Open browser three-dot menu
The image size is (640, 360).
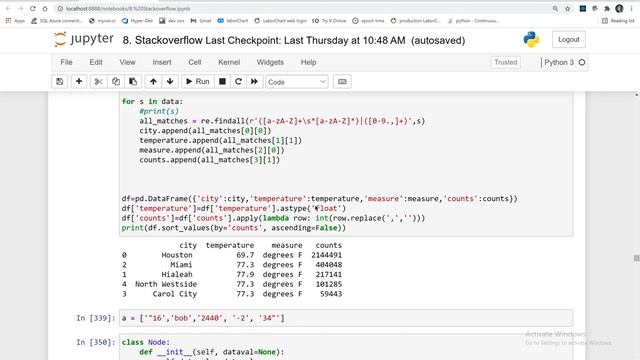(631, 9)
